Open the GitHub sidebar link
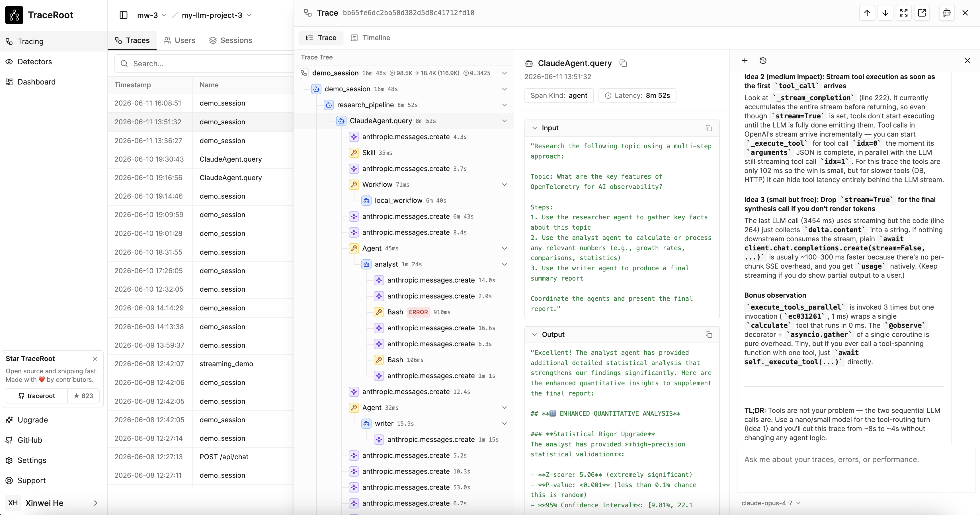This screenshot has height=515, width=980. (53, 440)
